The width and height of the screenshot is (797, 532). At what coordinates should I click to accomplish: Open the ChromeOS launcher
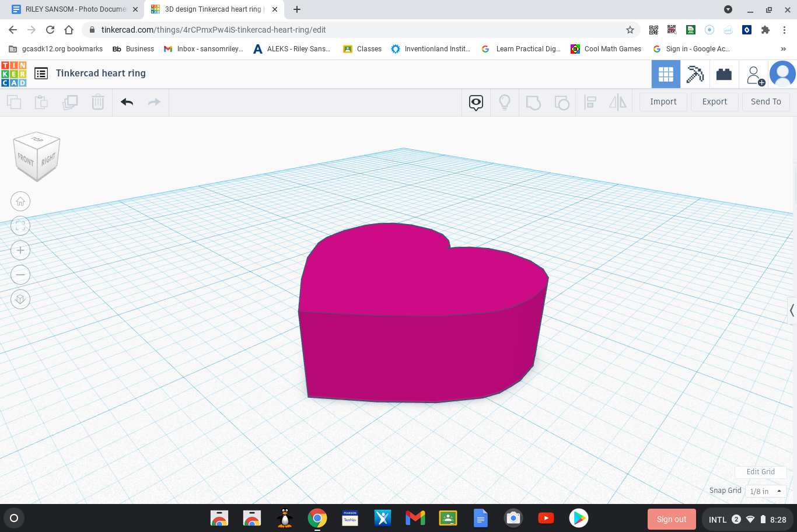click(x=14, y=518)
